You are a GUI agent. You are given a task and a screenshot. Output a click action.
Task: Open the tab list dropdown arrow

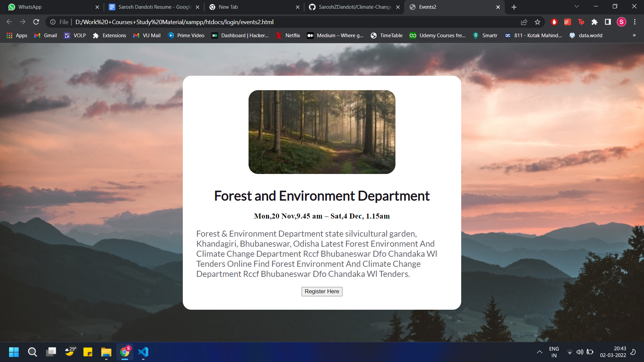pos(576,6)
